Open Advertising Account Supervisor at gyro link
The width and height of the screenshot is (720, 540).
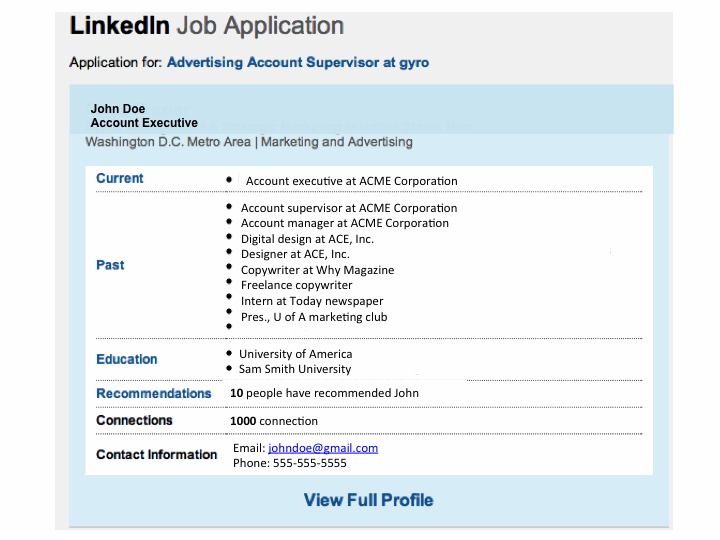pos(297,62)
